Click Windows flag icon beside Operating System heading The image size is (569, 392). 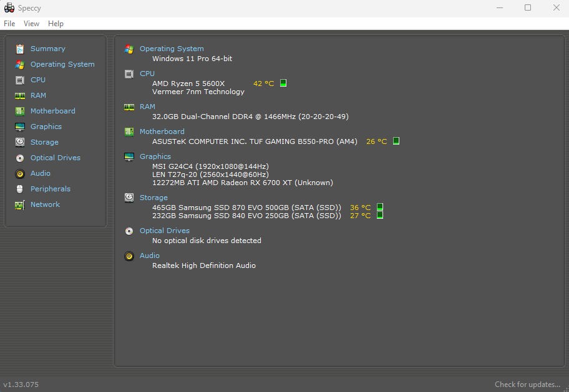coord(129,49)
